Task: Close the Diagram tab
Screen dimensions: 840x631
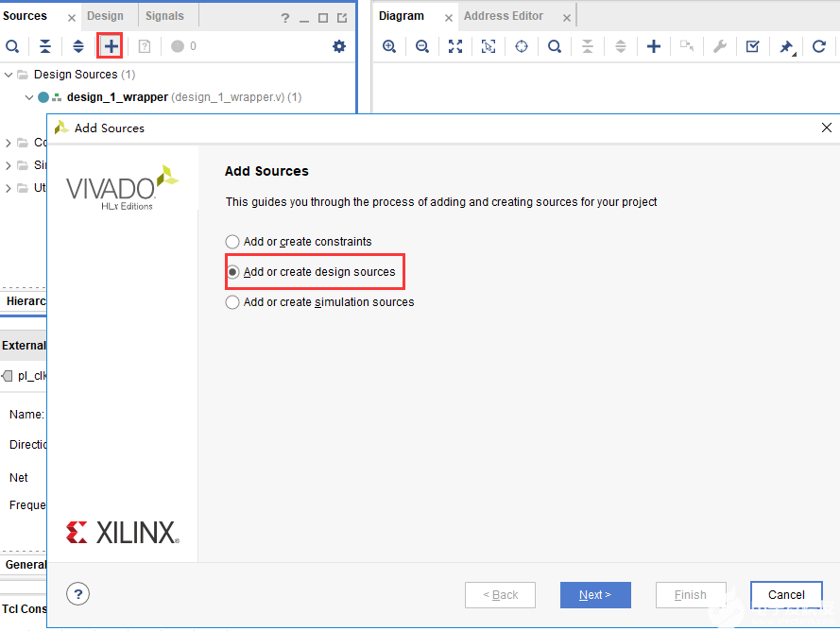Action: click(x=449, y=18)
